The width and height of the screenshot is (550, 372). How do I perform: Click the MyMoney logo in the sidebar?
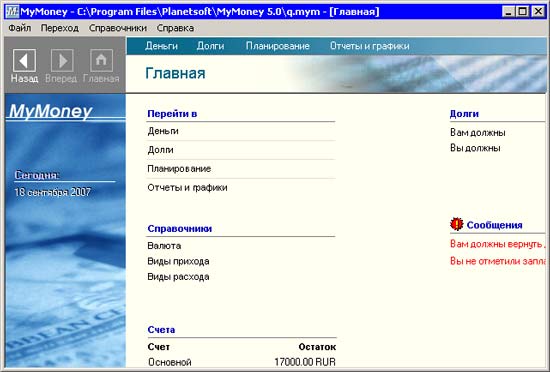[x=51, y=111]
